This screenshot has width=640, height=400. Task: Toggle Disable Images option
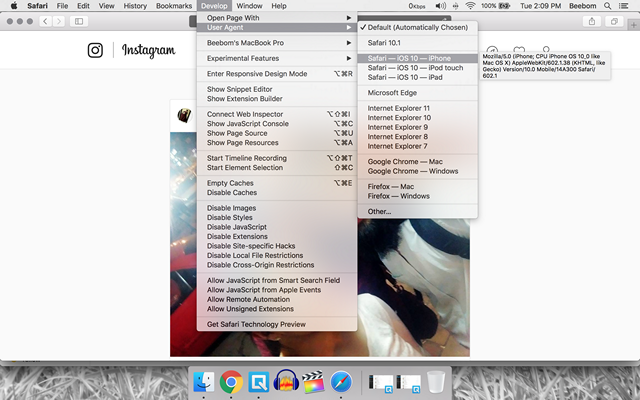(x=277, y=208)
